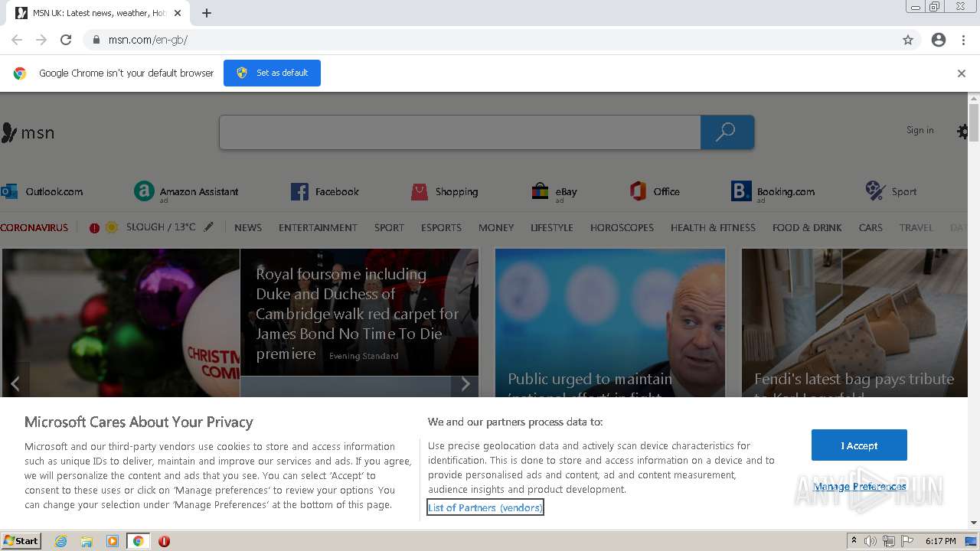
Task: Open List of Partners (vendors)
Action: [x=485, y=507]
